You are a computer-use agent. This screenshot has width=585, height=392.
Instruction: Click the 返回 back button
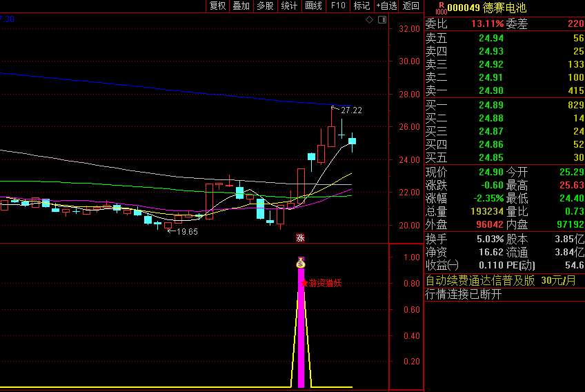click(x=410, y=6)
